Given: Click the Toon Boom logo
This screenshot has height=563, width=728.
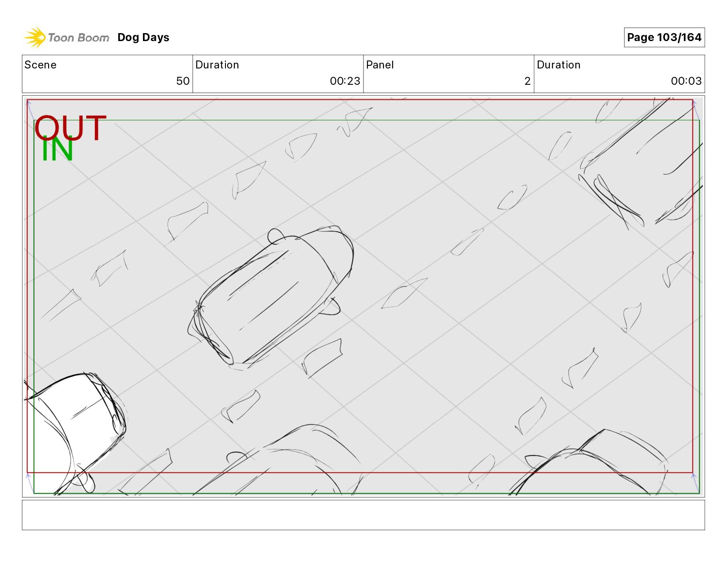Looking at the screenshot, I should (x=66, y=38).
